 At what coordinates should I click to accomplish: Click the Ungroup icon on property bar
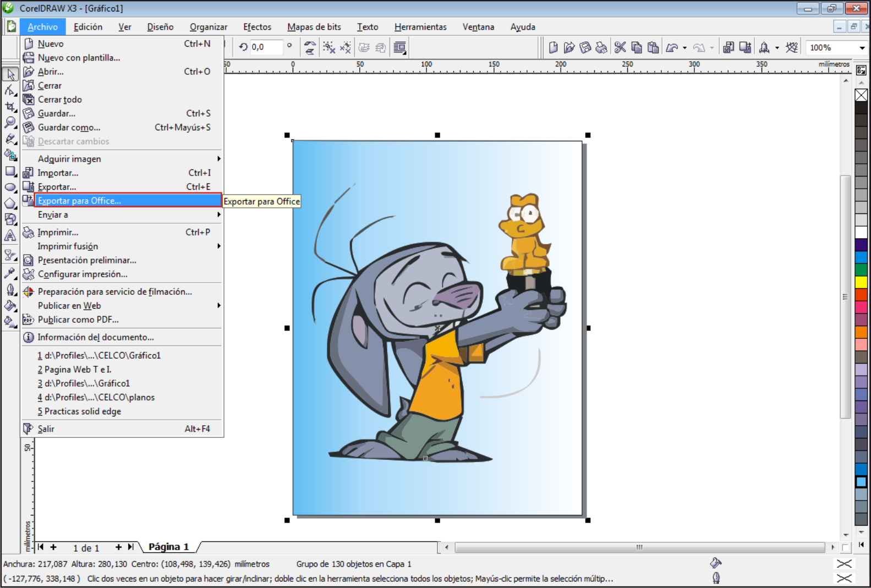pos(329,47)
